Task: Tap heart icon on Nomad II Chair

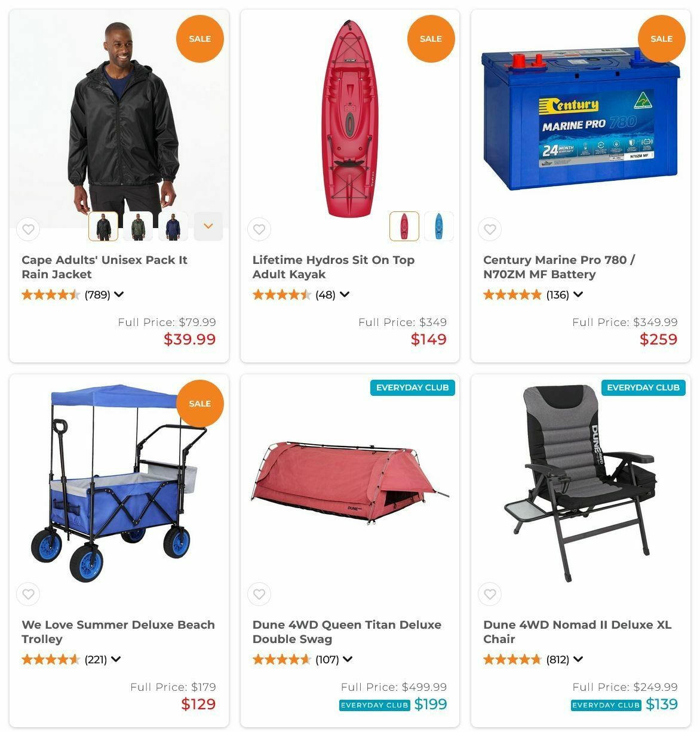Action: pyautogui.click(x=490, y=594)
